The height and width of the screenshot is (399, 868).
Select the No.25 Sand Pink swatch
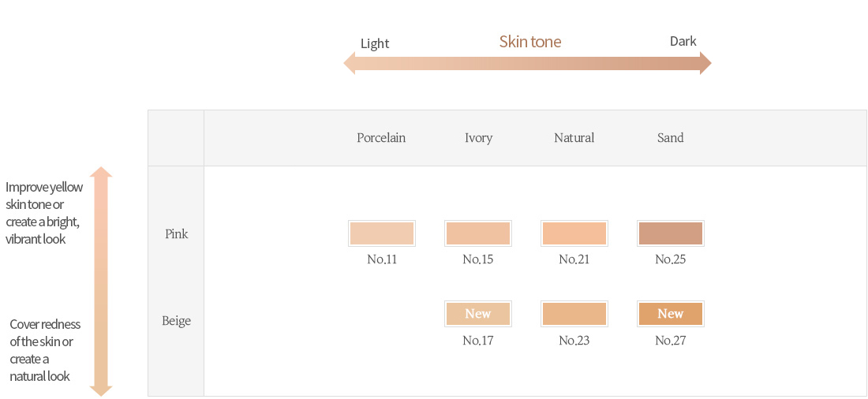[x=671, y=233]
